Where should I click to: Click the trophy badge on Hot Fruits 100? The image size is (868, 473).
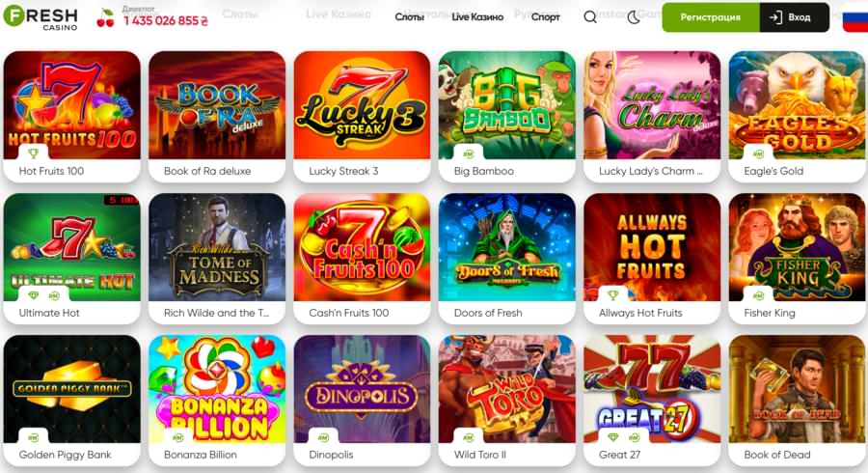coord(33,153)
